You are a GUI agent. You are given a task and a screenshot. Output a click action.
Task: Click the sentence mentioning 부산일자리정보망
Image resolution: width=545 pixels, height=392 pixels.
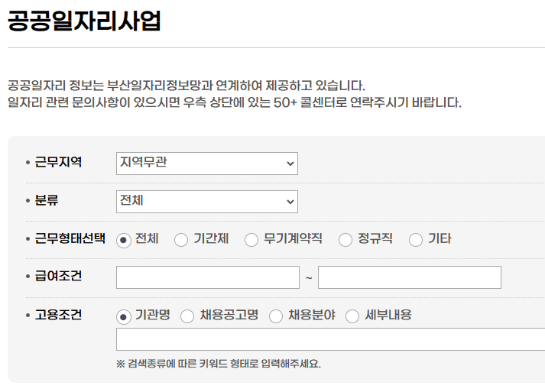[x=187, y=86]
